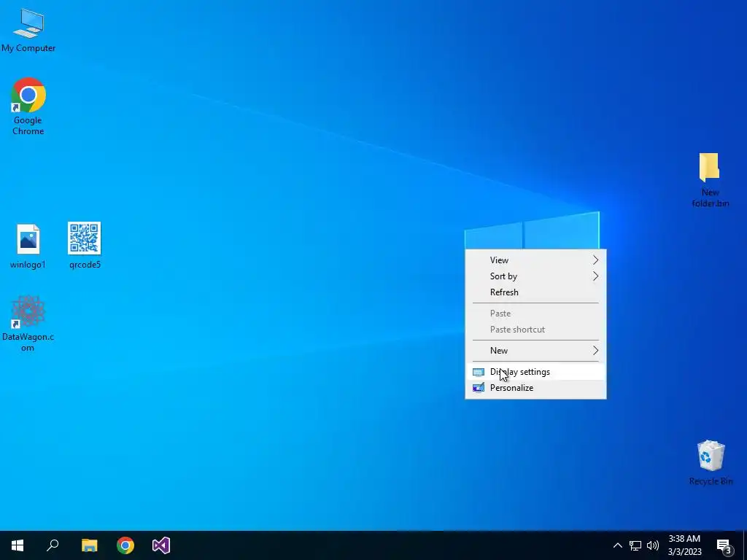747x560 pixels.
Task: Click the Show desktop strip after notifications
Action: click(x=745, y=545)
